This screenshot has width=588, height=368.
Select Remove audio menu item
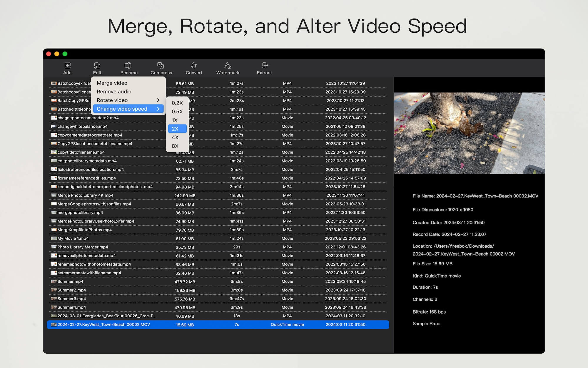[114, 92]
